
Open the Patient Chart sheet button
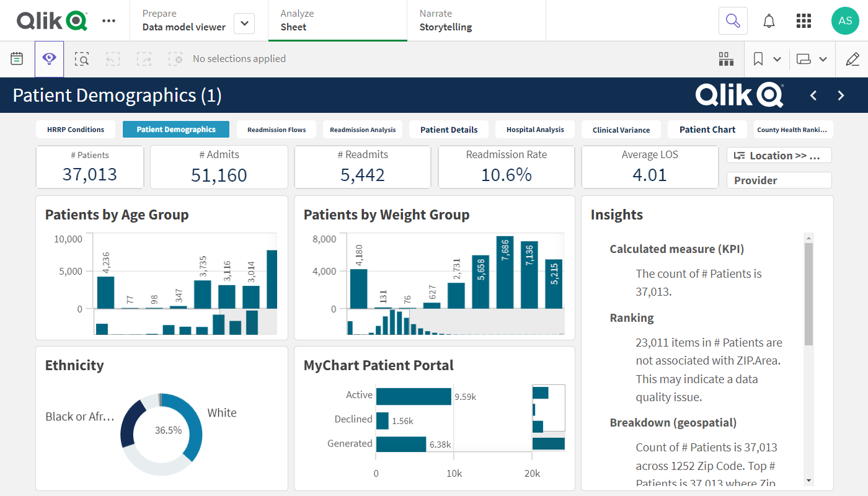(x=707, y=130)
